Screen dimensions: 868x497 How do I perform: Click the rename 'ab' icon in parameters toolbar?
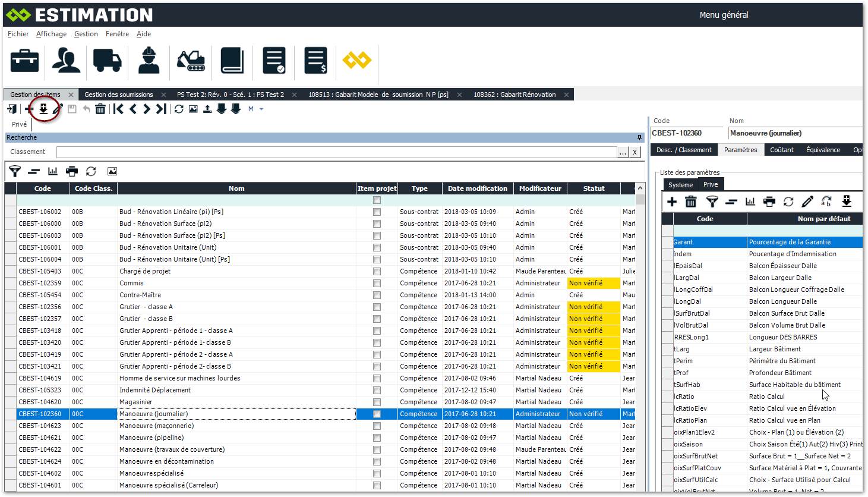point(826,202)
